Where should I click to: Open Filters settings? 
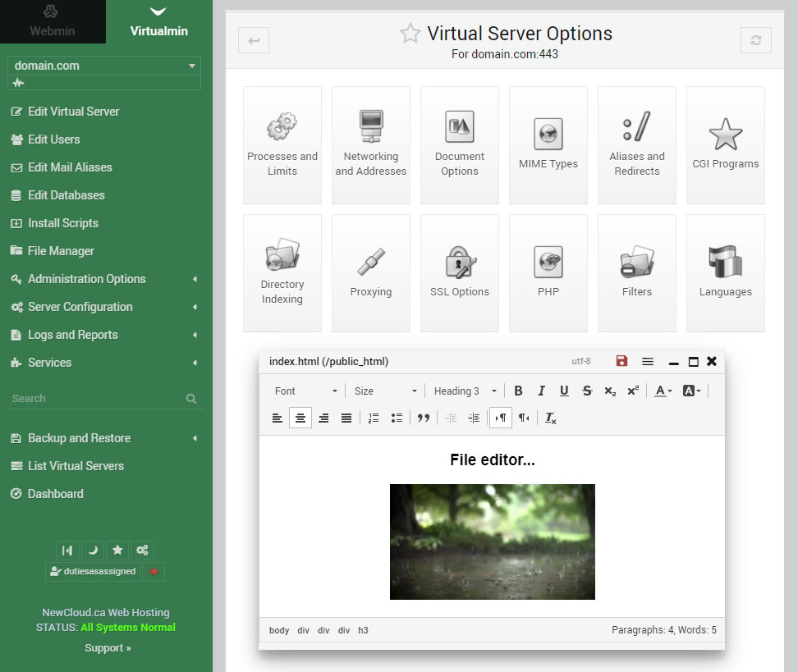tap(636, 273)
